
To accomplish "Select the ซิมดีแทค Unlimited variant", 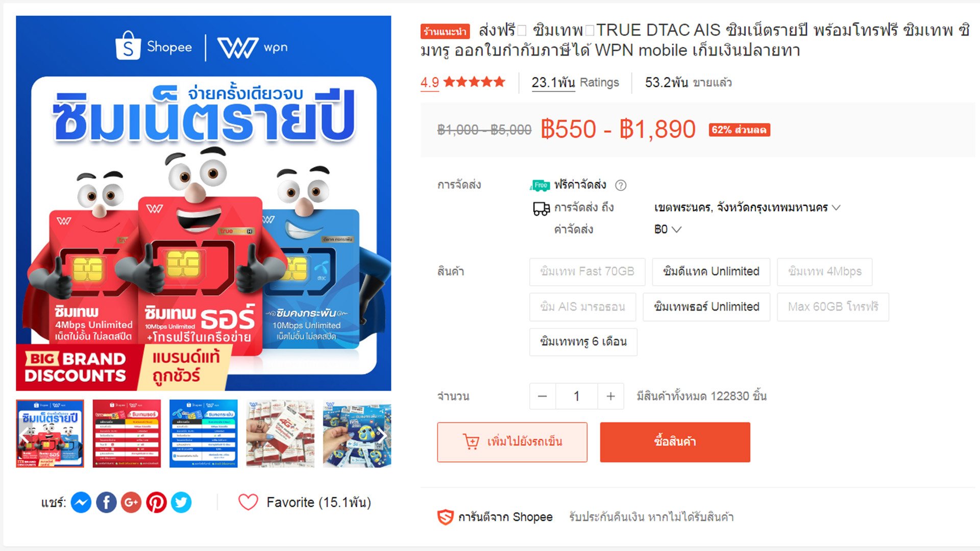I will 711,271.
